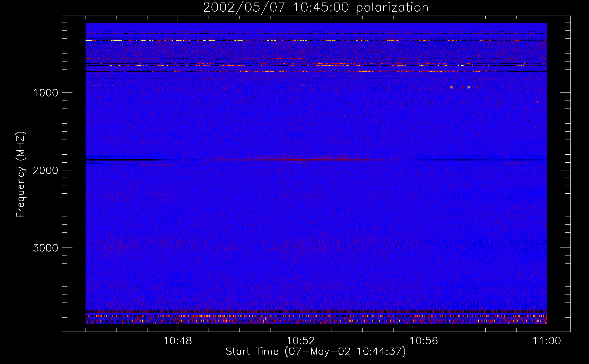Viewport: 589px width, 364px height.
Task: Select the 'Frequency (MHZ)' y-axis label
Action: click(x=21, y=175)
